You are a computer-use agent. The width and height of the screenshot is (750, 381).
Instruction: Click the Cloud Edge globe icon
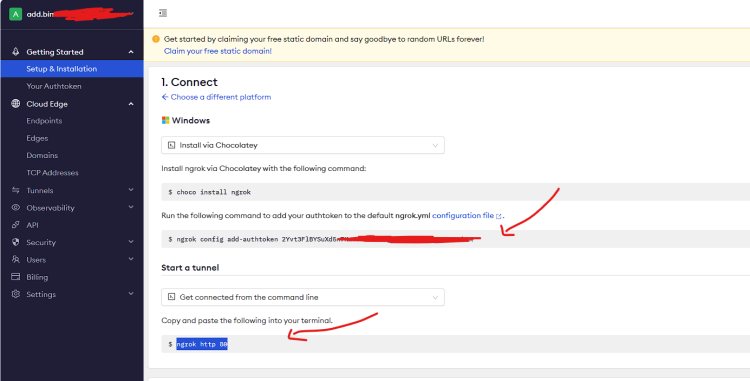click(16, 104)
